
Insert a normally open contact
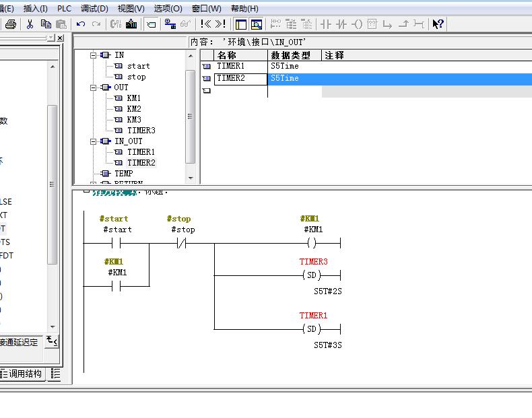326,24
